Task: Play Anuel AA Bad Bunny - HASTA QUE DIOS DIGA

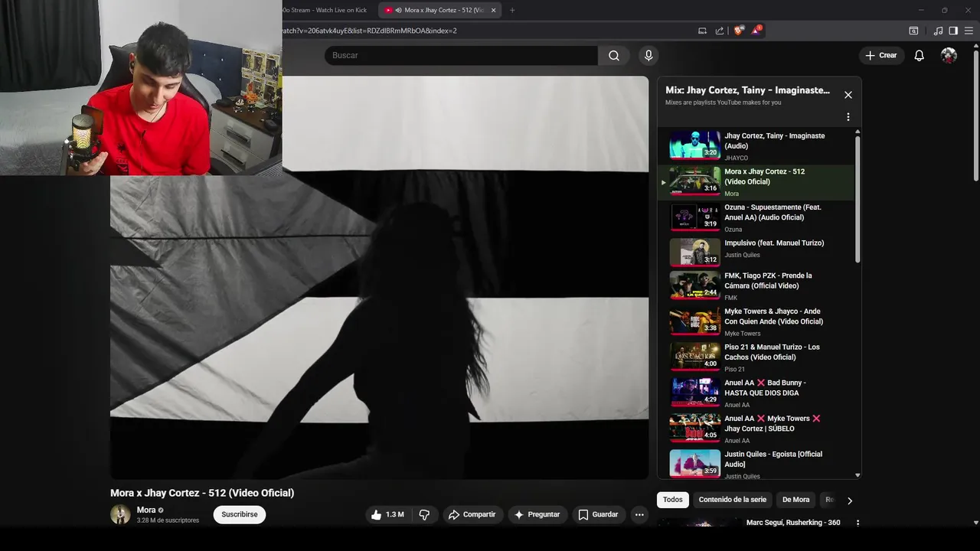Action: click(755, 393)
